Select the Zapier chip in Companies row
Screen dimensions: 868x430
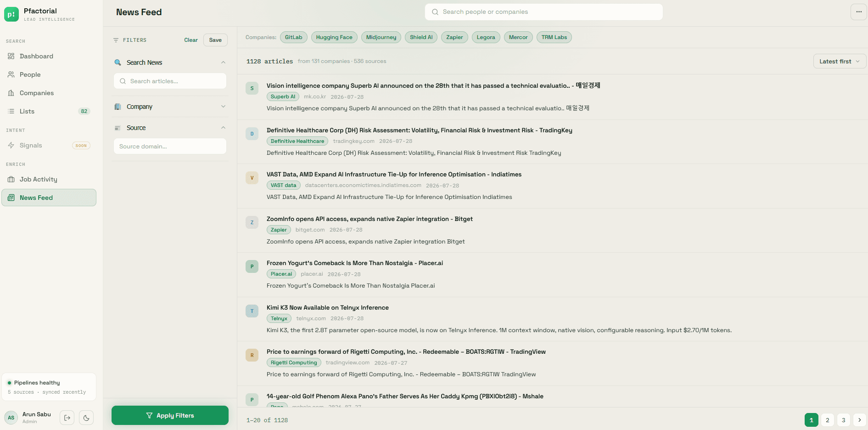[x=454, y=37]
